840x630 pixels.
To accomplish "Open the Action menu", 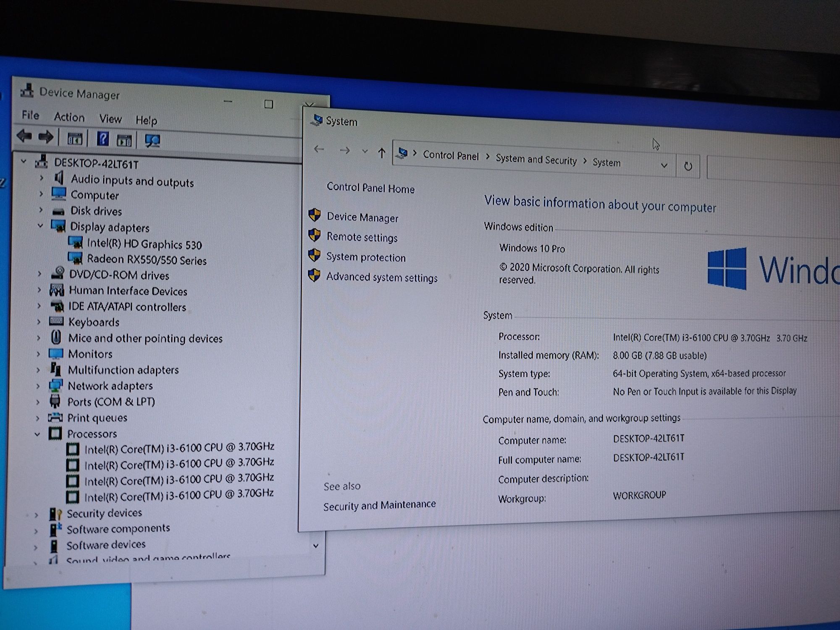I will [69, 117].
